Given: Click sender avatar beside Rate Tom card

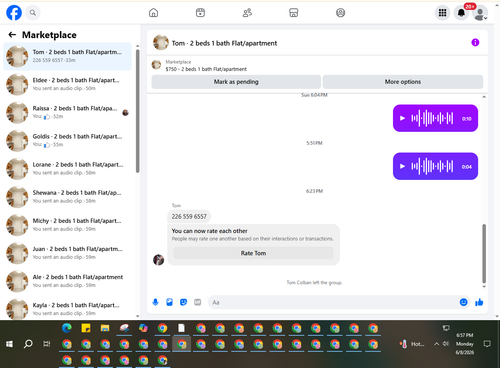Looking at the screenshot, I should [158, 260].
